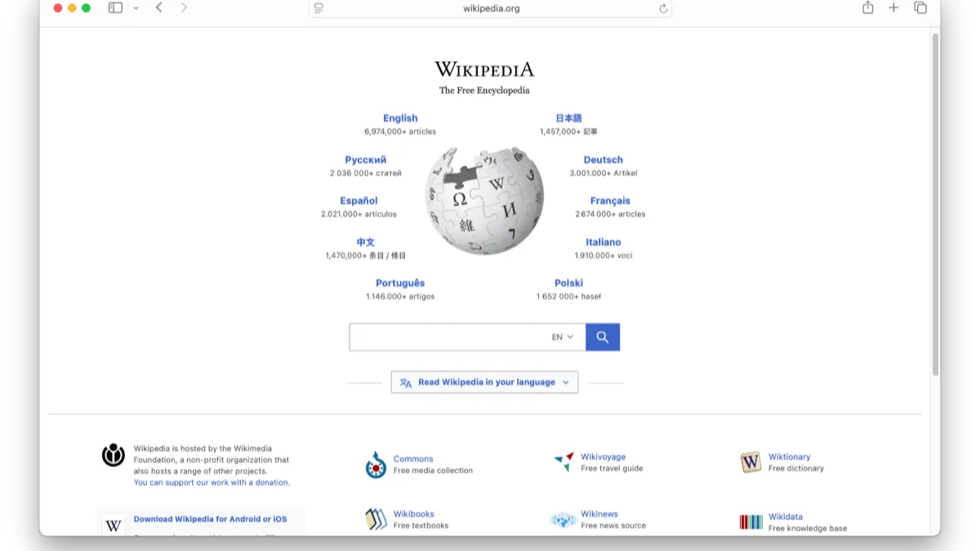The image size is (980, 551).
Task: Open sidebar options chevron dropdown
Action: (136, 8)
